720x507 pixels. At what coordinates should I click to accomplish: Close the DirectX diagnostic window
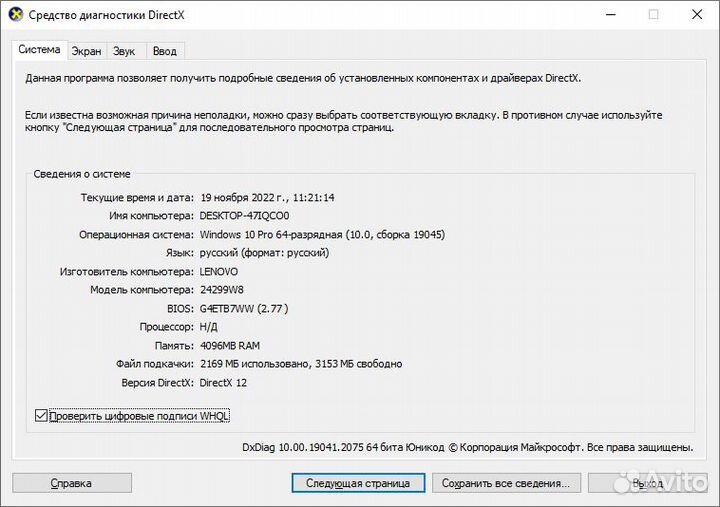click(697, 15)
